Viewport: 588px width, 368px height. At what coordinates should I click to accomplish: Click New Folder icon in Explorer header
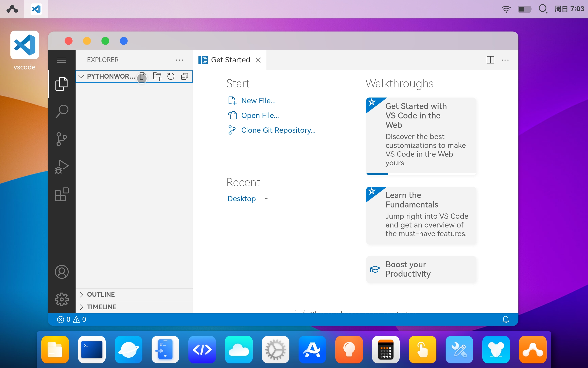(x=157, y=76)
